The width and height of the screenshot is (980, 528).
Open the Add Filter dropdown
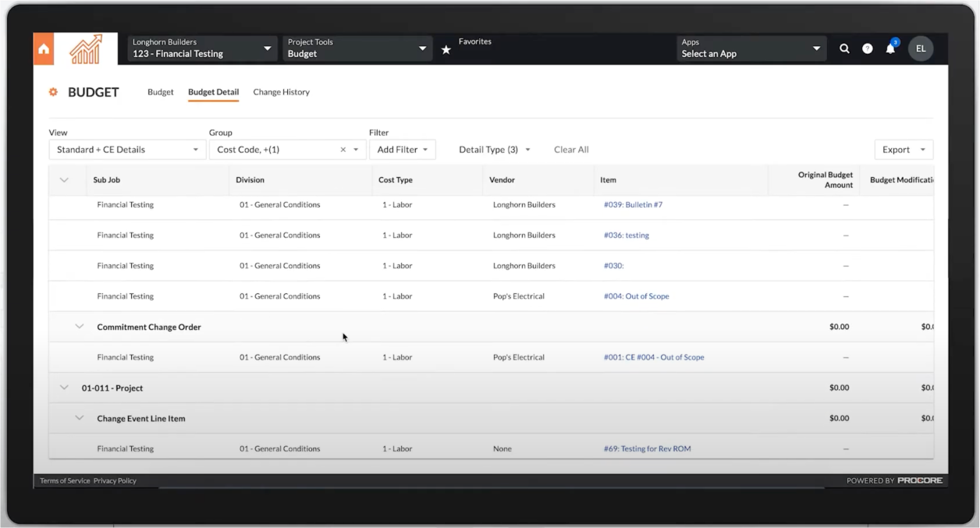coord(402,150)
